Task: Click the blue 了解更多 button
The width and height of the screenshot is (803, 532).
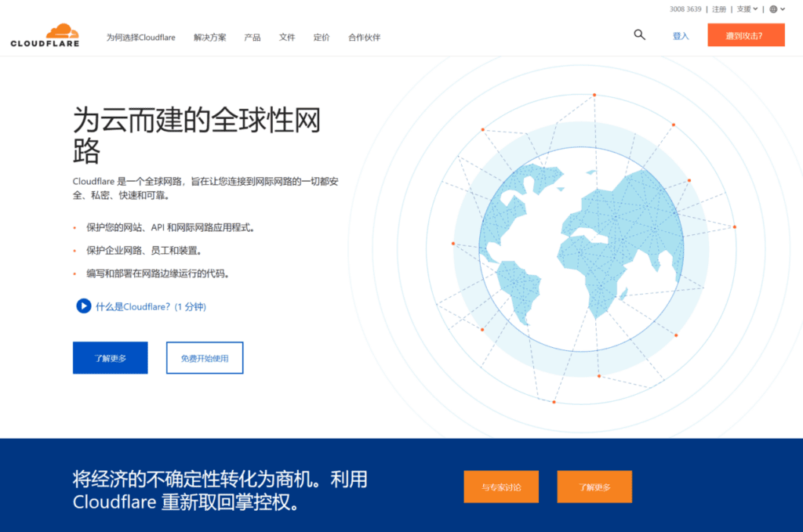Action: [110, 358]
